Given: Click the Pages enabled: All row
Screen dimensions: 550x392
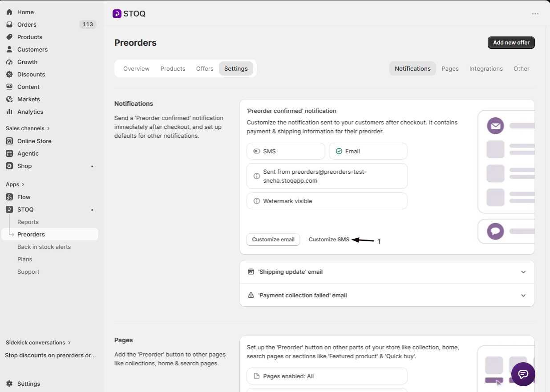Looking at the screenshot, I should pos(327,376).
